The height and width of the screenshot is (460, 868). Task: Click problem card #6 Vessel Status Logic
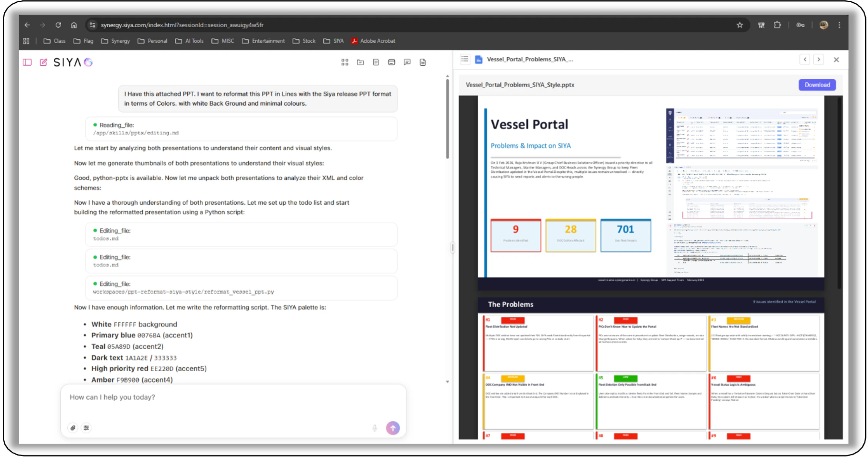click(x=764, y=402)
